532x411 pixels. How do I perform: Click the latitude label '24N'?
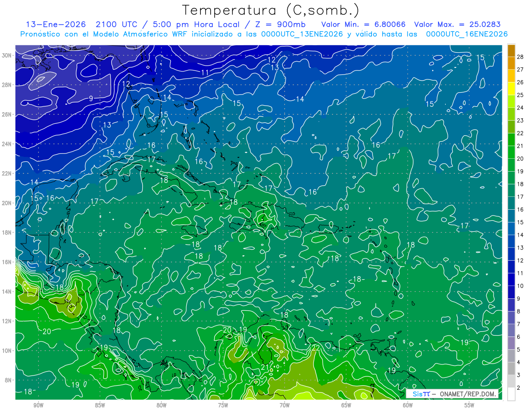click(x=7, y=144)
